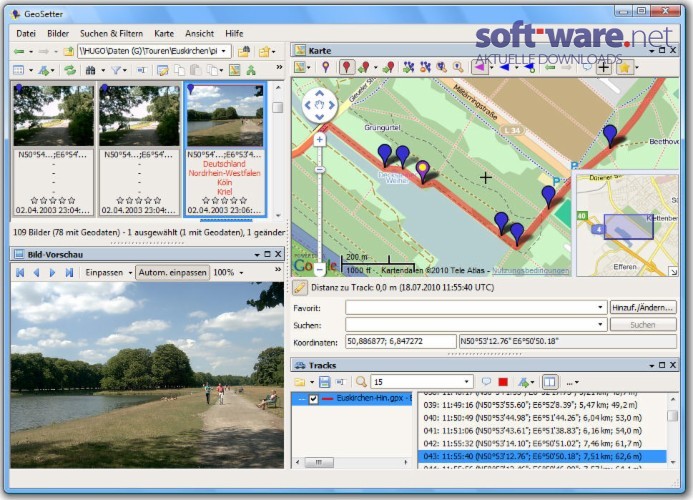
Task: Click the black plus crosshair toolbar icon
Action: pos(604,67)
